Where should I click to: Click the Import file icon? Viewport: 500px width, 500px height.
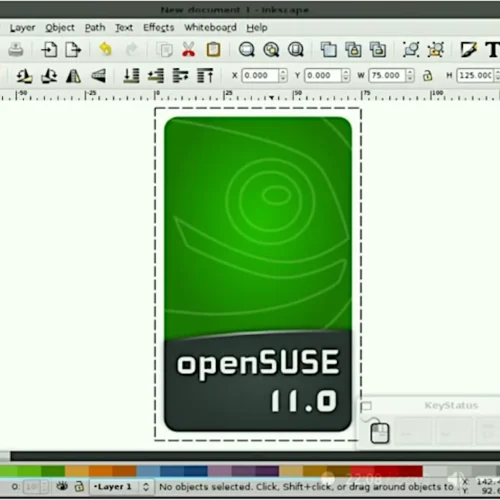click(49, 50)
